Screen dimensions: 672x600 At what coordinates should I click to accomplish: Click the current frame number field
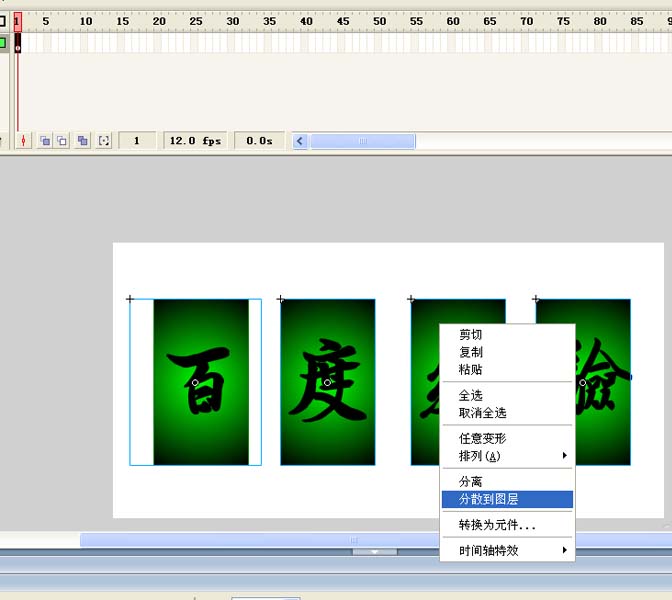point(137,141)
